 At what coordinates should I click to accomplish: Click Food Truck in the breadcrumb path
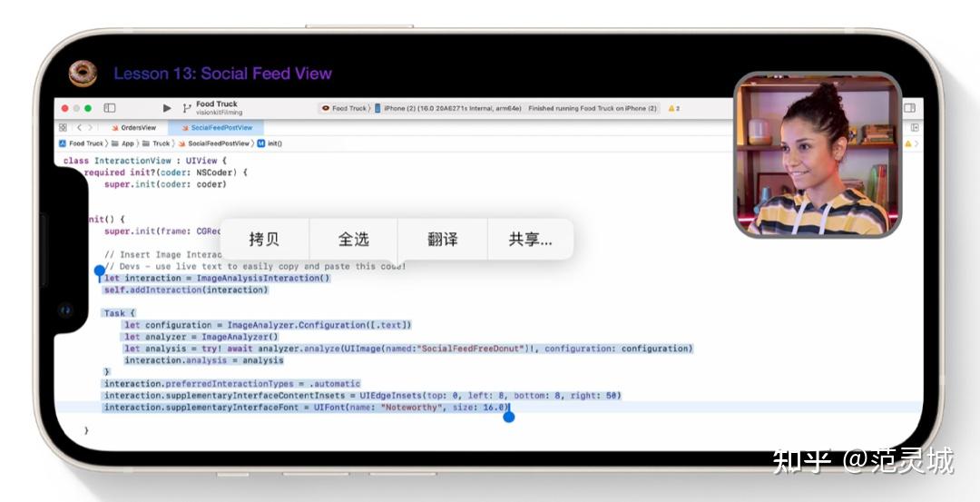coord(82,143)
